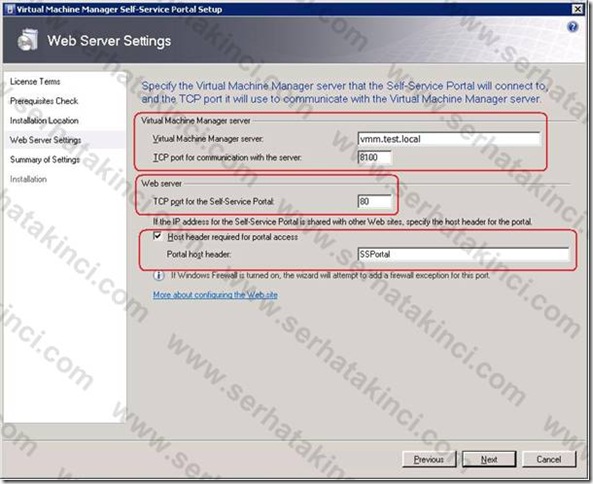This screenshot has height=484, width=593.
Task: Open More about configuring the Web site link
Action: [x=215, y=295]
